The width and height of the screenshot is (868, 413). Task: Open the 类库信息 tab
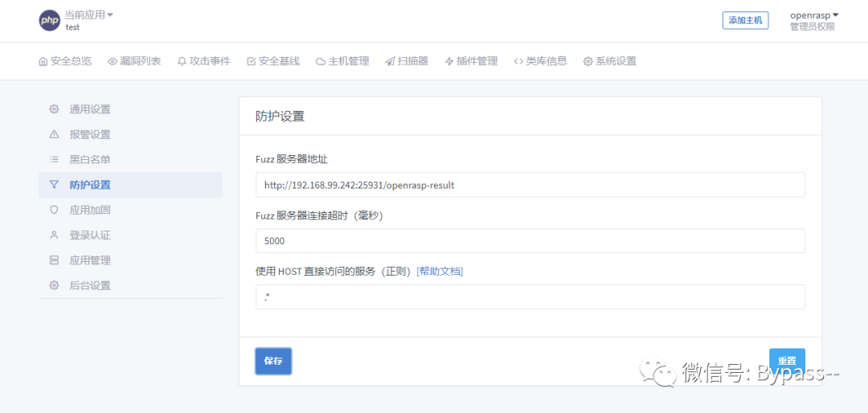pos(540,61)
